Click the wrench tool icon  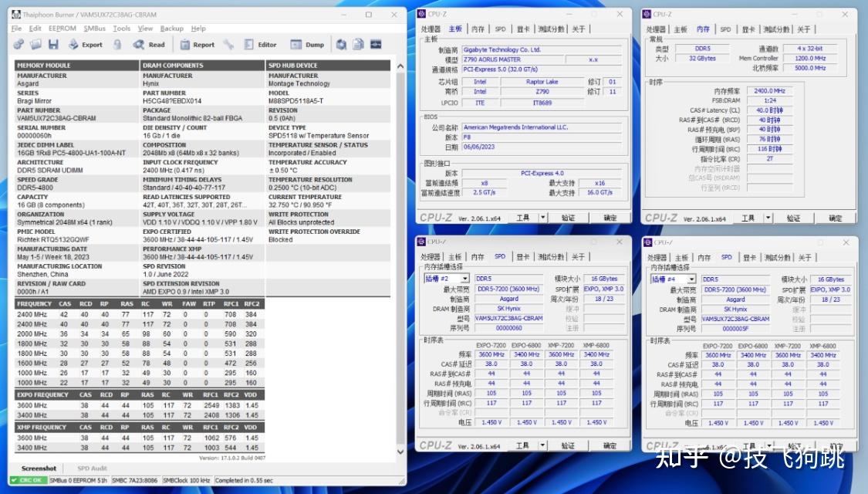click(x=228, y=44)
